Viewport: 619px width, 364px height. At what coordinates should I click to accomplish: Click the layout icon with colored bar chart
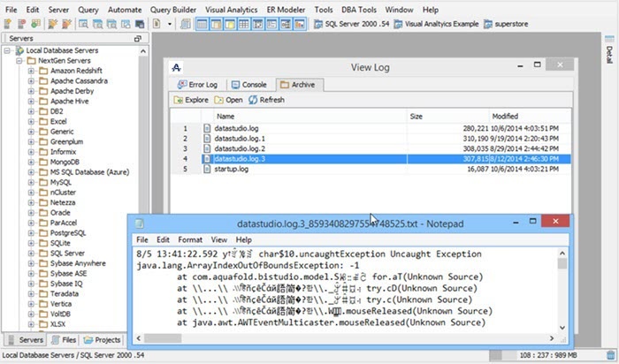pos(300,24)
